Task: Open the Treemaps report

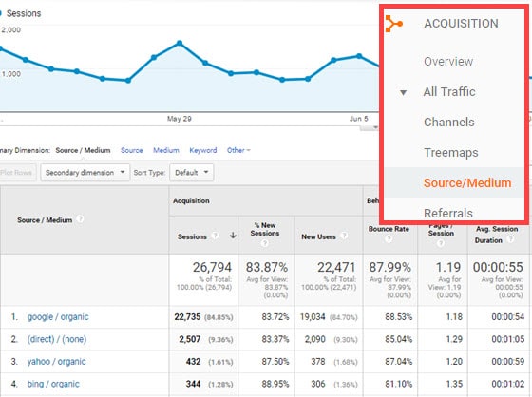Action: click(x=451, y=153)
